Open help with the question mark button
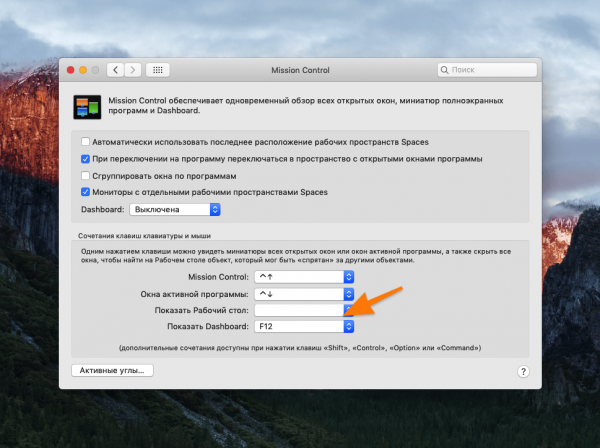Screen dimensions: 600x448 click(x=523, y=371)
